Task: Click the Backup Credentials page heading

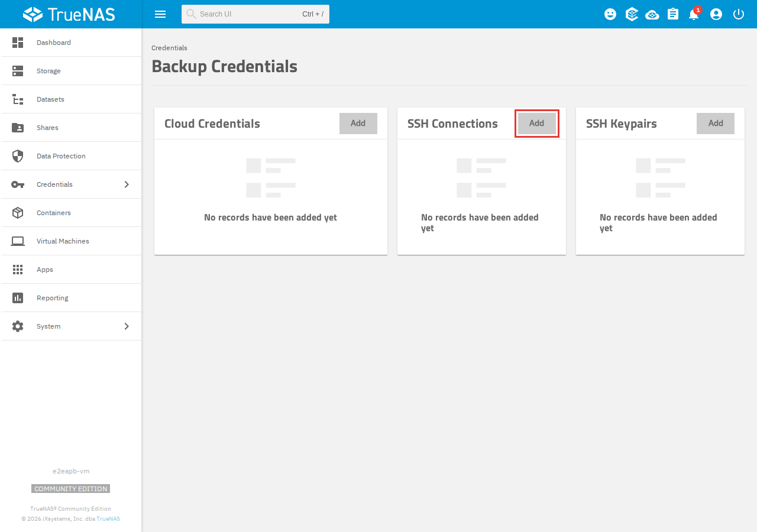Action: coord(225,66)
